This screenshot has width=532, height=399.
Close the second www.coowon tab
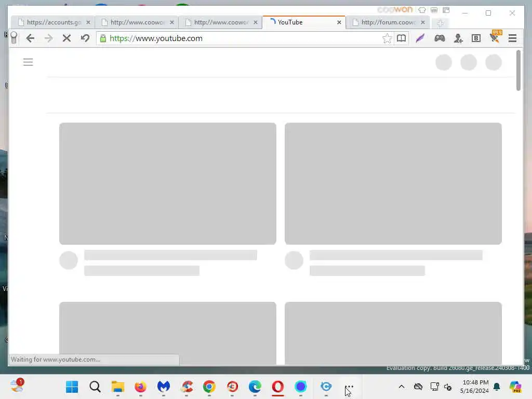pyautogui.click(x=256, y=22)
